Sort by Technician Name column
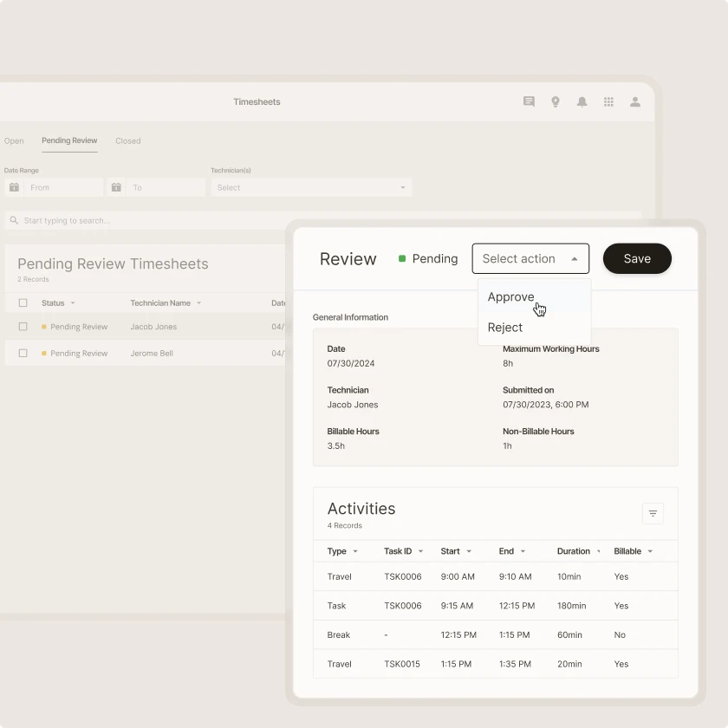 coord(199,303)
